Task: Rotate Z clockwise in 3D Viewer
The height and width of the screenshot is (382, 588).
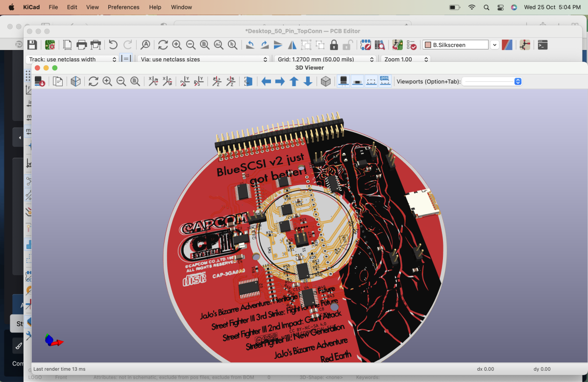Action: tap(217, 82)
